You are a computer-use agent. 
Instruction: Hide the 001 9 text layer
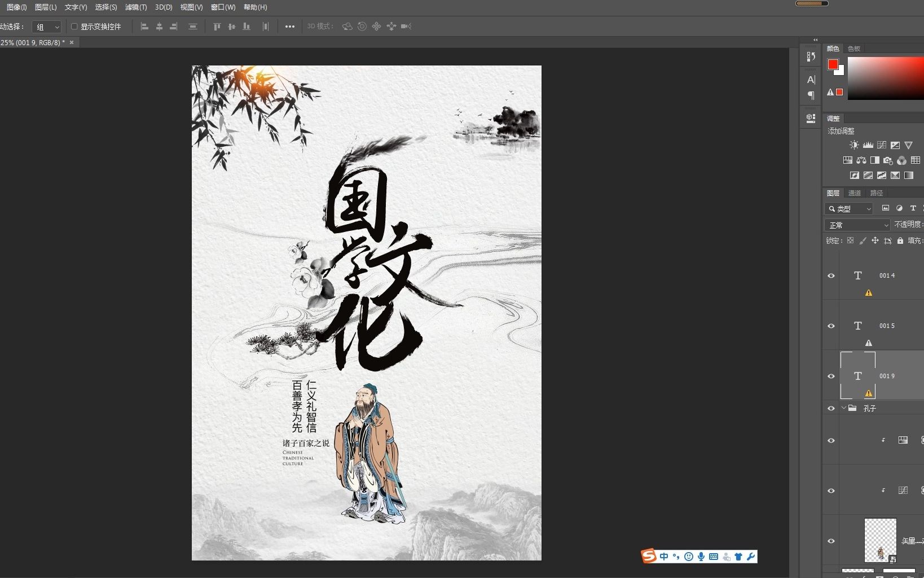[831, 376]
